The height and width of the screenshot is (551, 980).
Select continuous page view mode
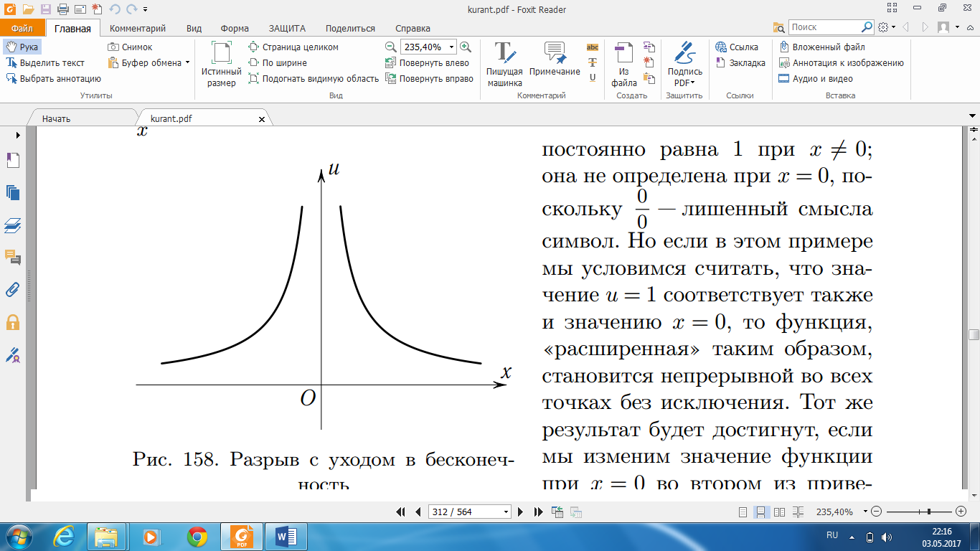[760, 512]
